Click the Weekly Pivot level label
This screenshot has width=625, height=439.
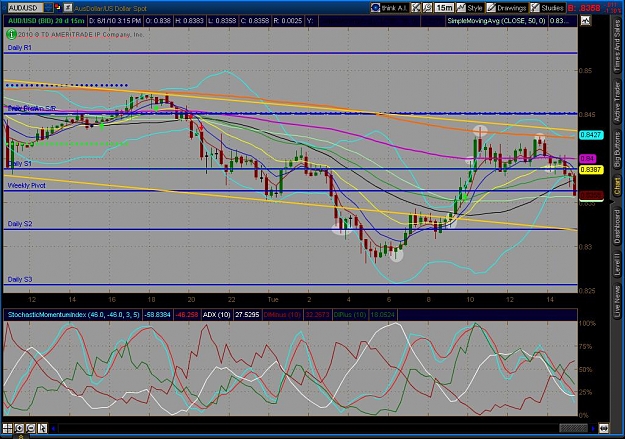tap(26, 185)
